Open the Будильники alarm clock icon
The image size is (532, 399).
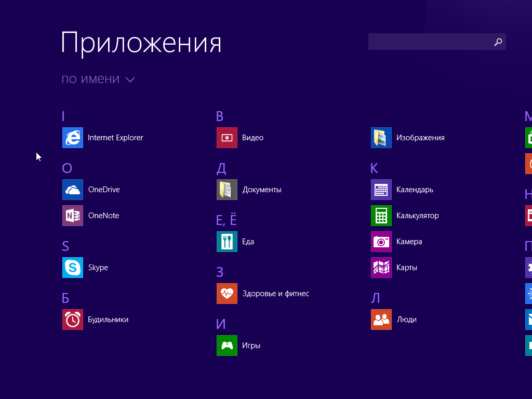pyautogui.click(x=72, y=320)
